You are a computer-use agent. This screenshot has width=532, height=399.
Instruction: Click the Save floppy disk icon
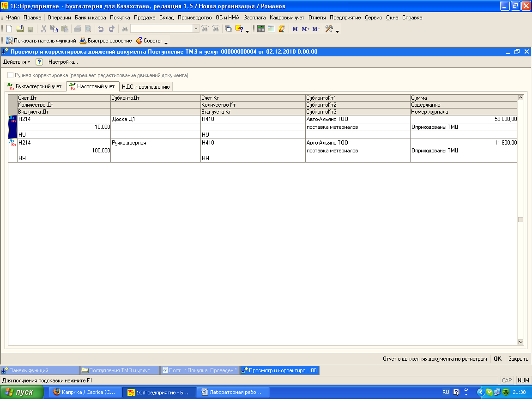tap(30, 29)
